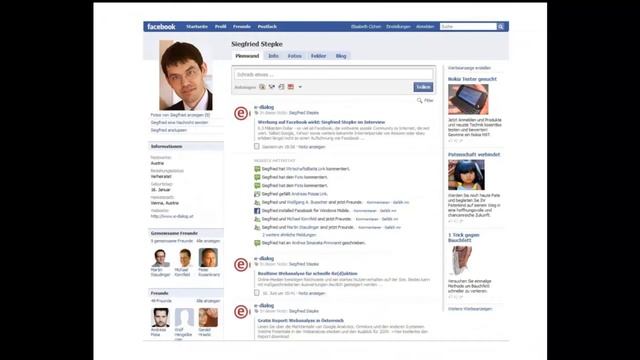
Task: Attach a photo using the first attachment icon
Action: pos(262,87)
